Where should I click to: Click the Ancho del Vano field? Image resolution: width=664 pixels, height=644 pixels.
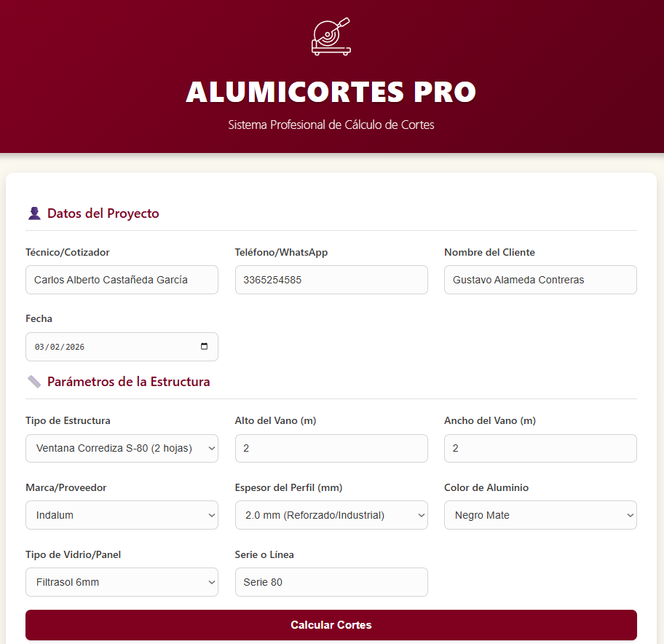(540, 448)
